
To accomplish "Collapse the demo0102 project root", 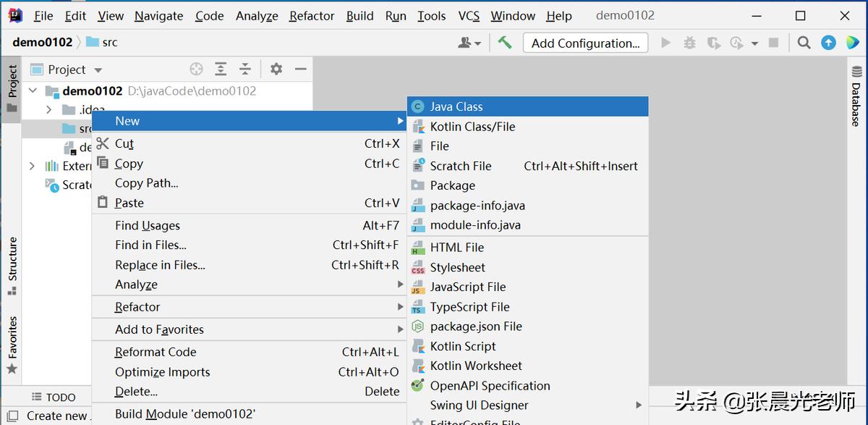I will click(33, 91).
